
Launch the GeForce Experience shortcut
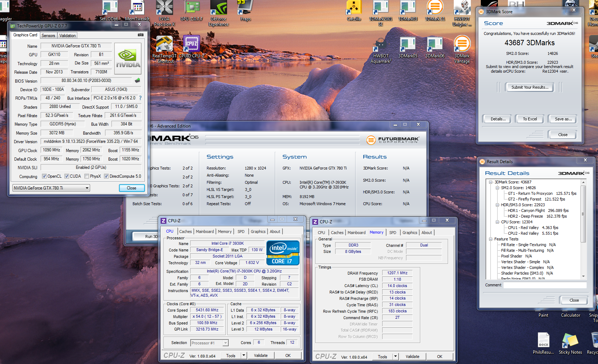tap(218, 13)
